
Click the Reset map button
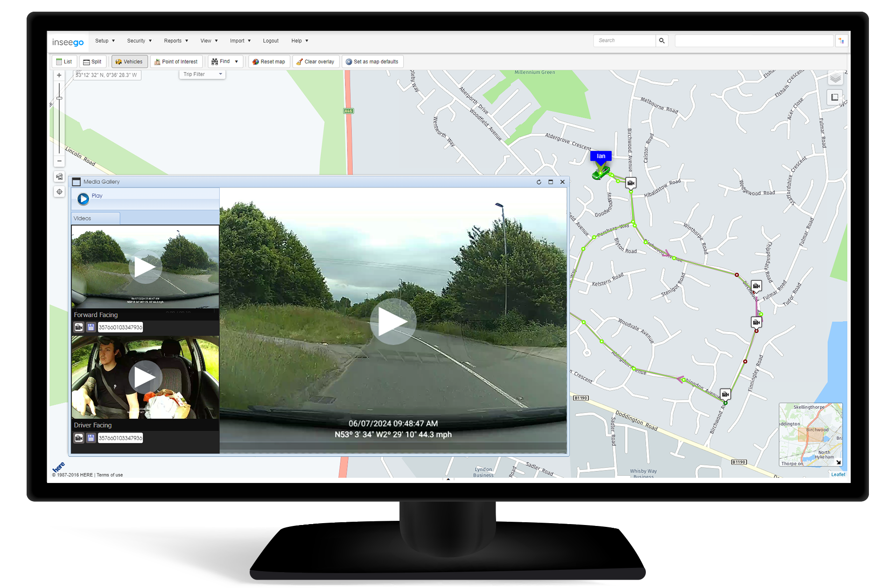point(269,62)
